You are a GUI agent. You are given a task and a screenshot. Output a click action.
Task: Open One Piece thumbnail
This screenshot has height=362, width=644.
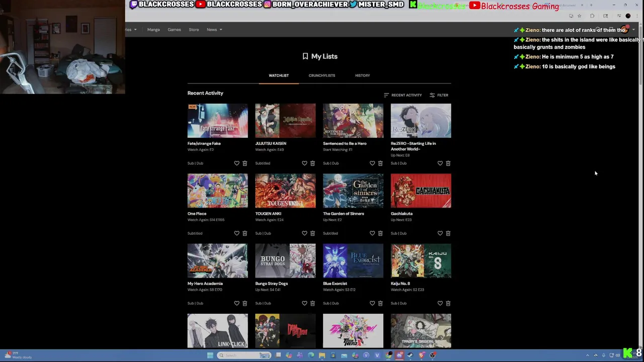[217, 191]
